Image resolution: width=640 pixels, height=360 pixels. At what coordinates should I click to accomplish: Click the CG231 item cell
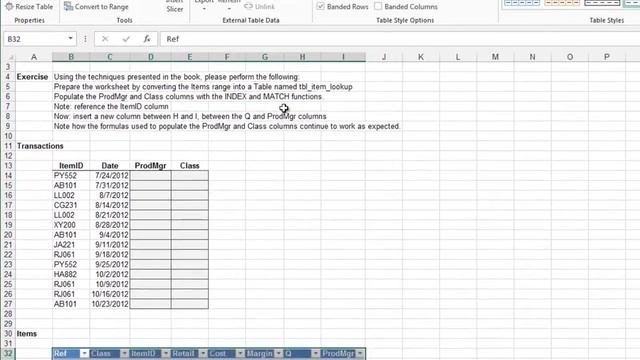pos(71,205)
